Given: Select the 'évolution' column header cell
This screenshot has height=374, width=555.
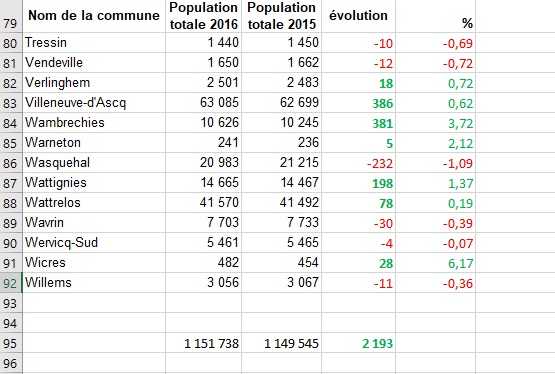Looking at the screenshot, I should tap(358, 16).
